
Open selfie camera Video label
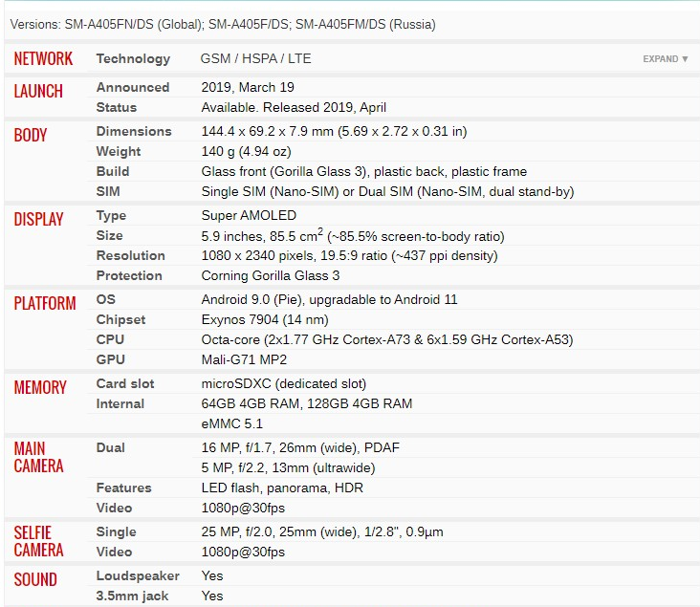114,553
